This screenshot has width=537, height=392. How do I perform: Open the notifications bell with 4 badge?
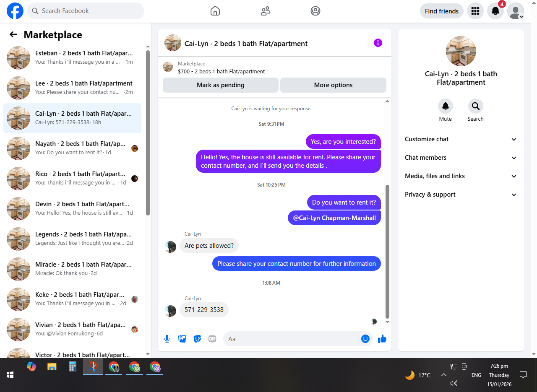[495, 11]
